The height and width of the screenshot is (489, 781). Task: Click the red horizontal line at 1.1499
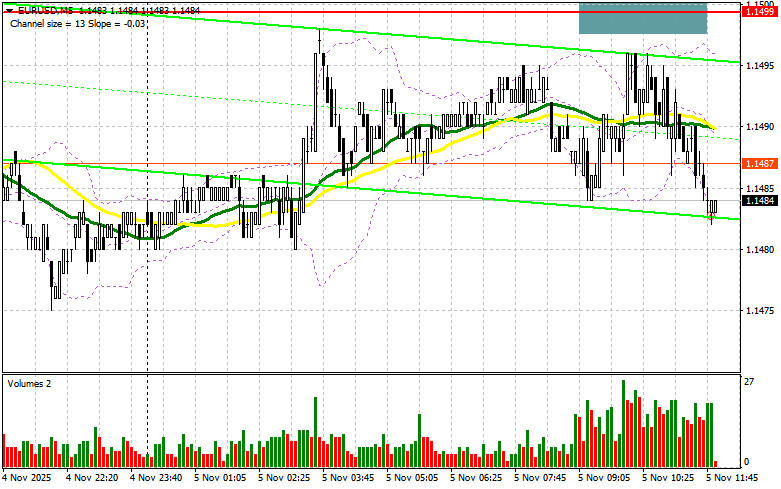click(x=300, y=11)
